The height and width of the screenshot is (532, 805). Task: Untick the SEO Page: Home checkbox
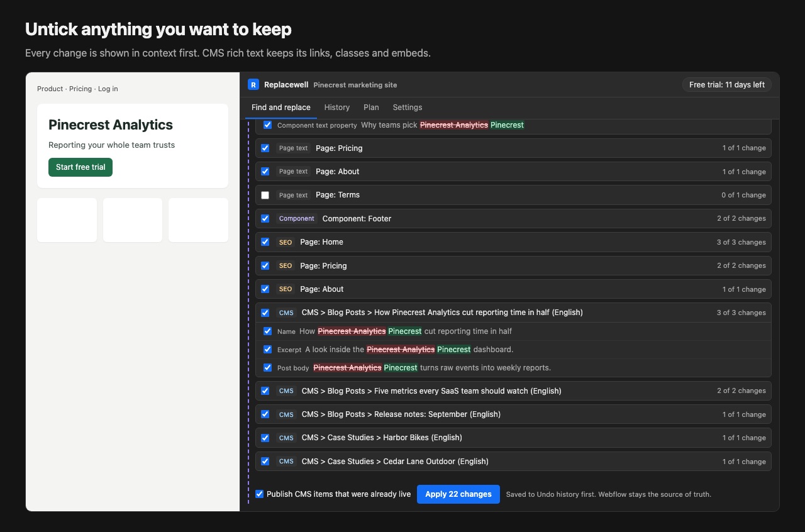pos(265,241)
